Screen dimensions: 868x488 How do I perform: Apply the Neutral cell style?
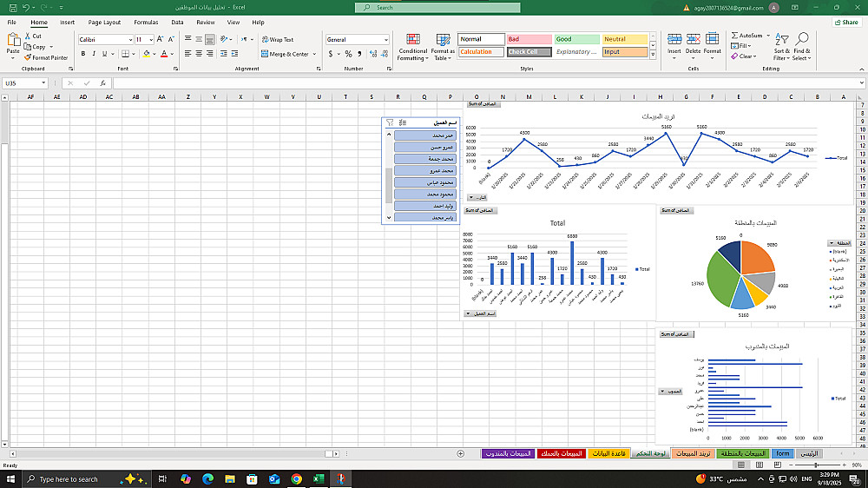pyautogui.click(x=624, y=39)
